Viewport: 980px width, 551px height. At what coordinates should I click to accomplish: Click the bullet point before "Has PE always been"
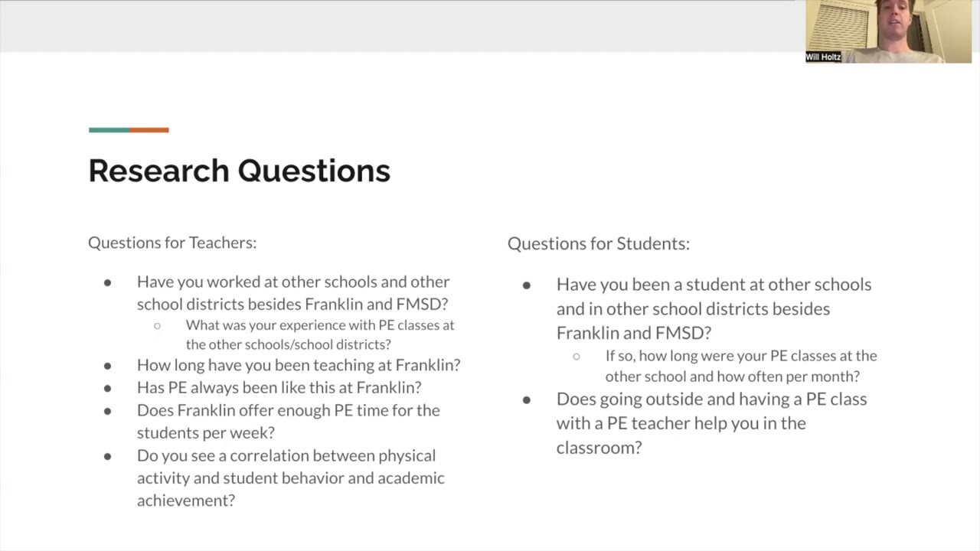[107, 388]
